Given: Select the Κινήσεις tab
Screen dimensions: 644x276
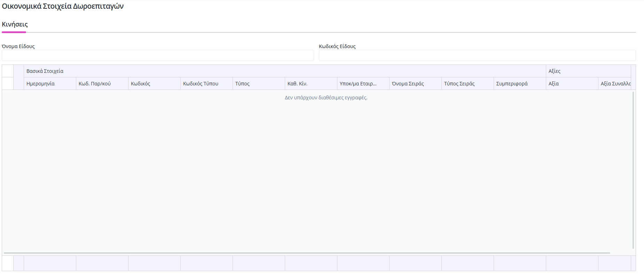Looking at the screenshot, I should click(15, 24).
